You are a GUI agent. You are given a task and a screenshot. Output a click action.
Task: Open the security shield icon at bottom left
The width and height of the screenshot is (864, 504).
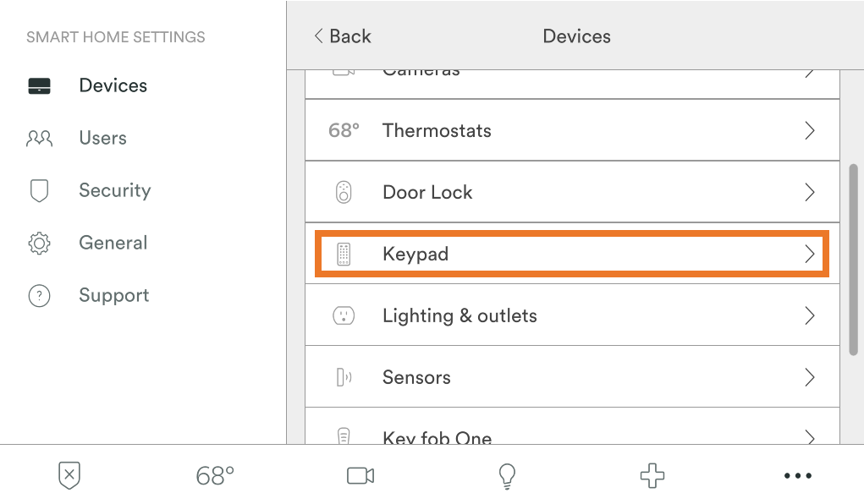(x=67, y=475)
